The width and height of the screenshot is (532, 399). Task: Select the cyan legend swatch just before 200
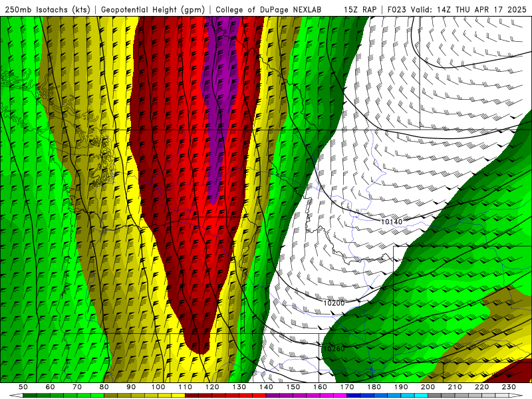421,396
